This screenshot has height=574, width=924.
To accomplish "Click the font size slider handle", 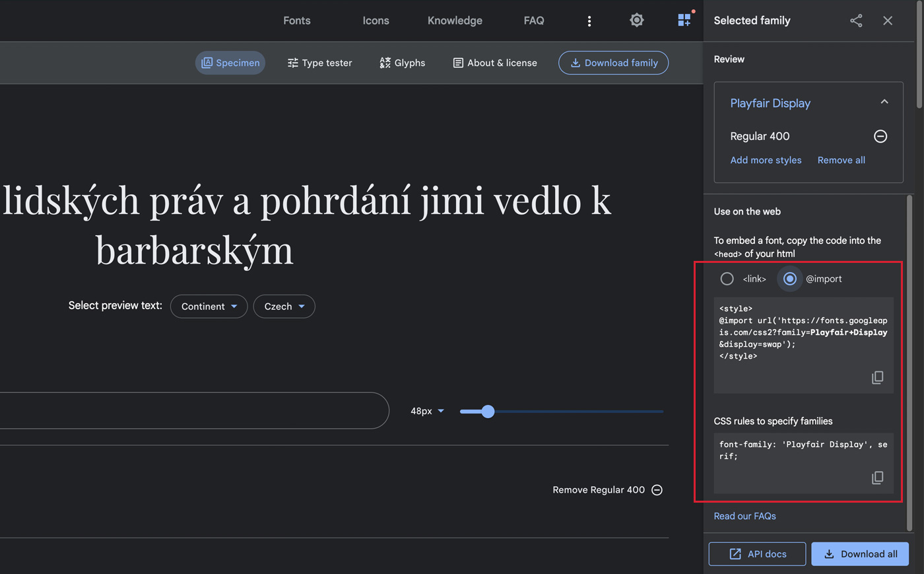I will (x=488, y=412).
